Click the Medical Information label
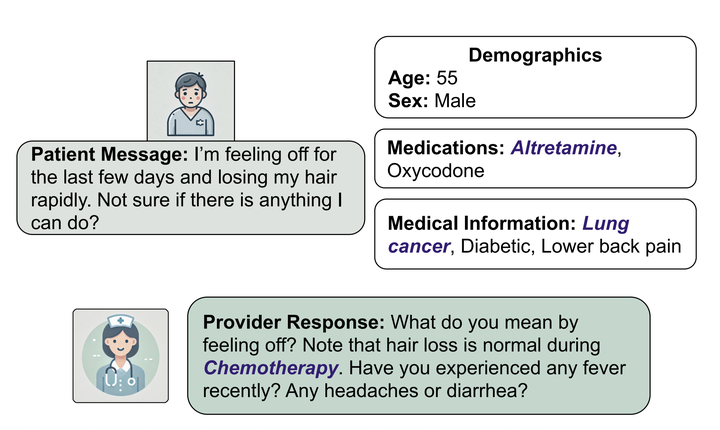 pyautogui.click(x=482, y=224)
